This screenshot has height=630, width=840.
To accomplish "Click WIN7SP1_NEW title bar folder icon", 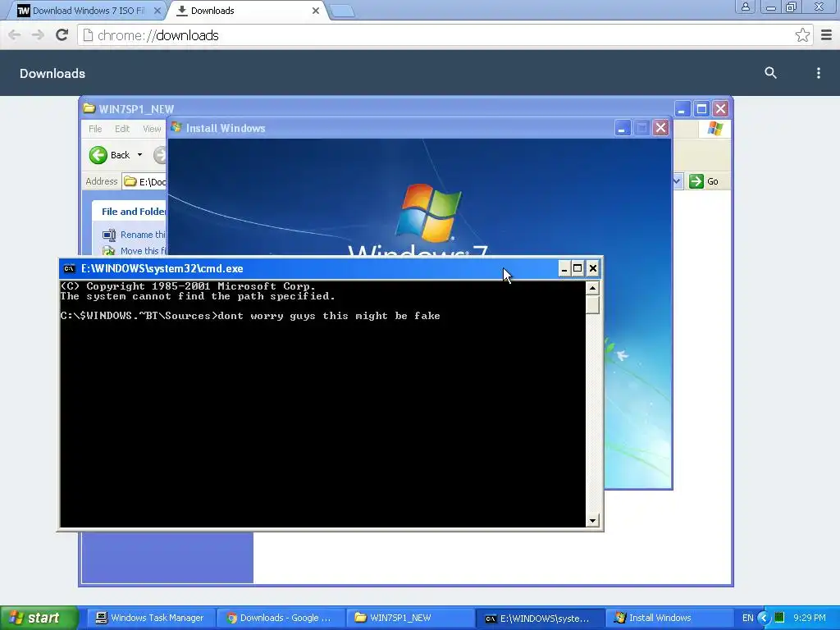I will [89, 109].
